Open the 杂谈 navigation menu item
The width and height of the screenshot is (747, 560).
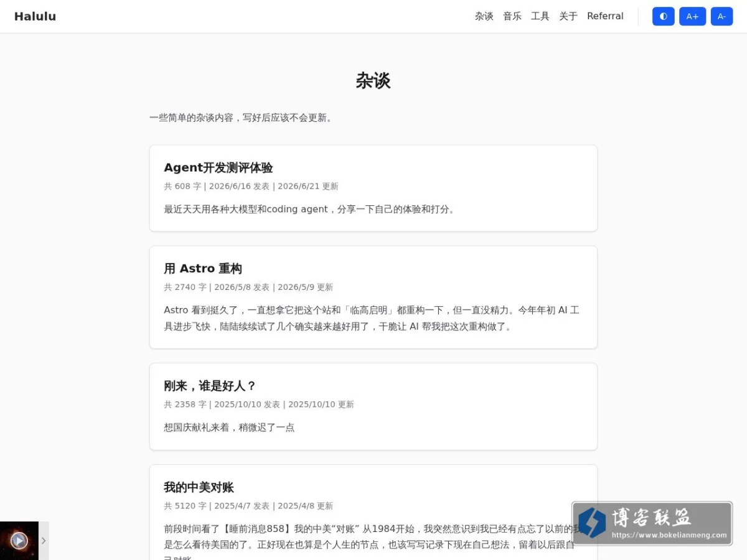484,16
